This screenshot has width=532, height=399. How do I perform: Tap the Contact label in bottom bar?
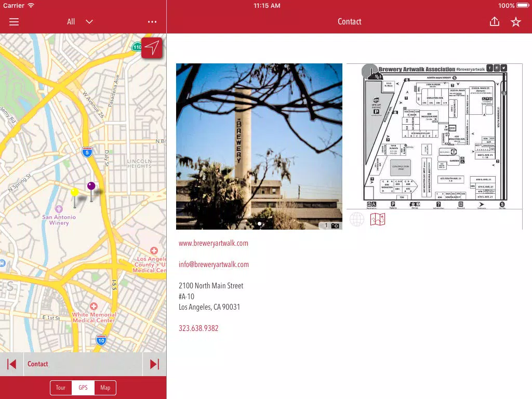[37, 364]
